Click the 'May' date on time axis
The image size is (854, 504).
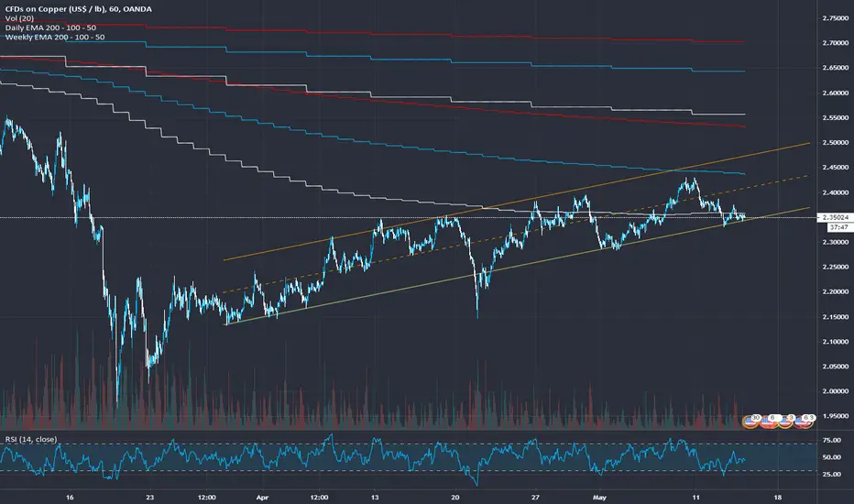(599, 498)
